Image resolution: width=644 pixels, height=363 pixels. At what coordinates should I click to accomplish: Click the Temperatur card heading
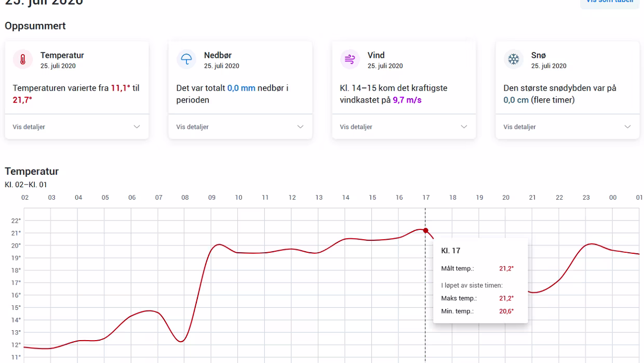pos(62,55)
